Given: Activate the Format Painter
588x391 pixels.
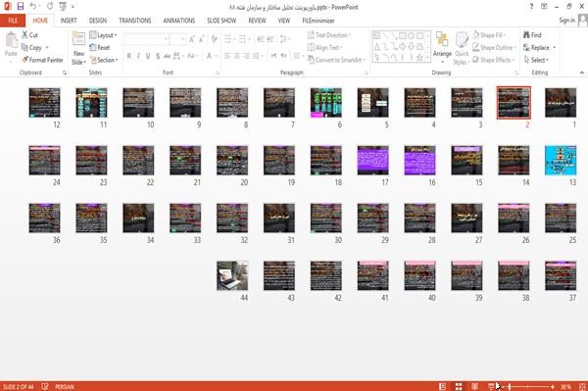Looking at the screenshot, I should tap(42, 60).
